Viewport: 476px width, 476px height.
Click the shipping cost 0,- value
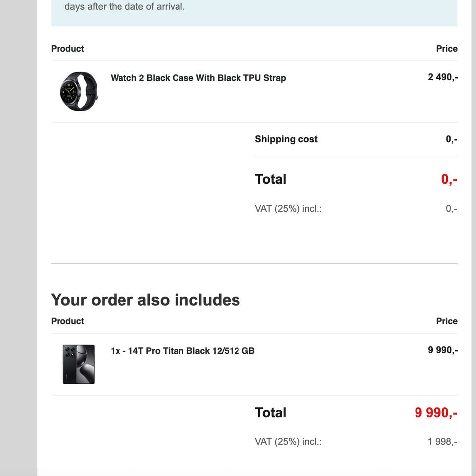(451, 139)
